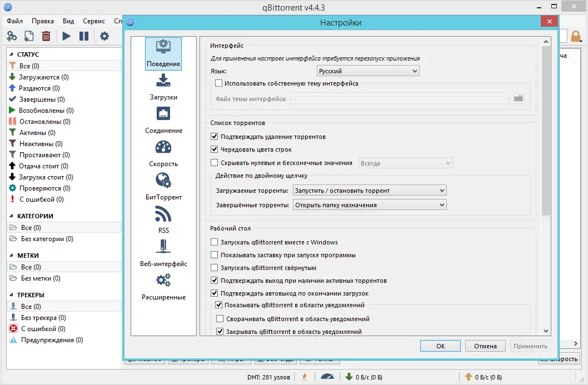Image resolution: width=588 pixels, height=385 pixels.
Task: Open the Файл menu
Action: (x=14, y=21)
